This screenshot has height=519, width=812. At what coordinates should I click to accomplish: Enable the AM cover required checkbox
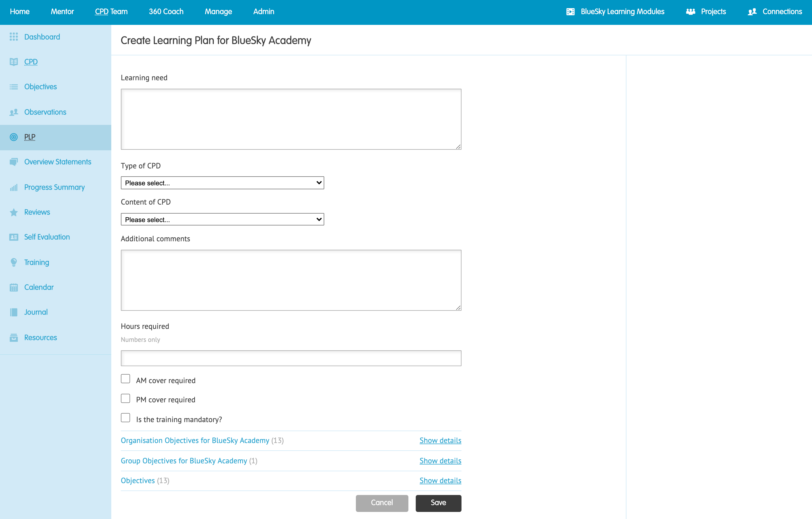pyautogui.click(x=125, y=379)
